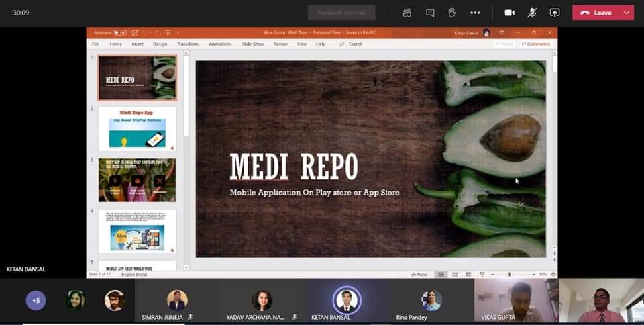Open the Review ribbon tab

tap(280, 44)
